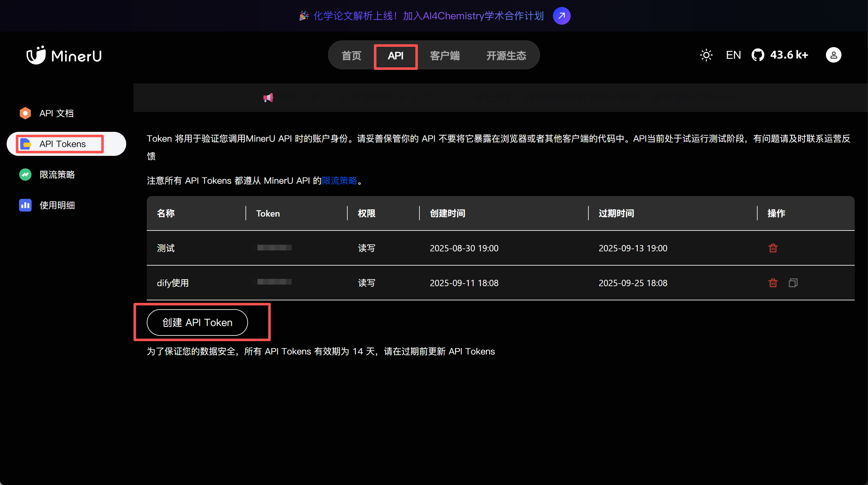This screenshot has width=868, height=485.
Task: Click the 限流策略 green icon
Action: click(x=25, y=175)
